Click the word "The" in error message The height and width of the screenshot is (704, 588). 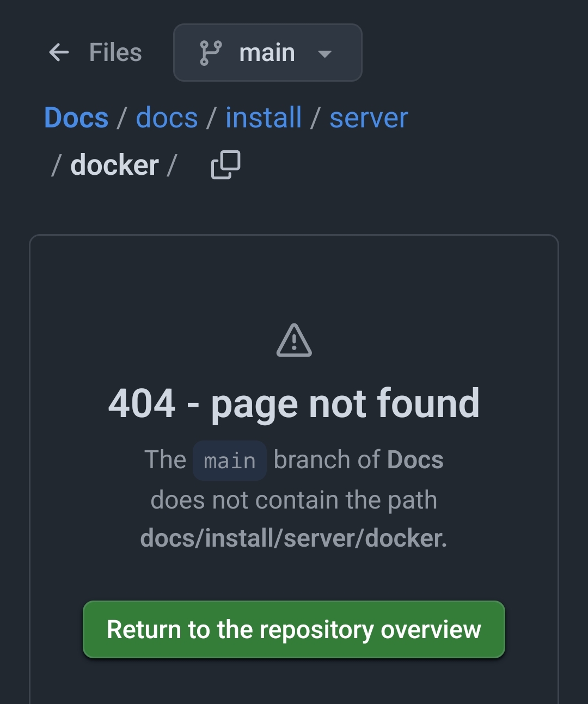[x=166, y=460]
